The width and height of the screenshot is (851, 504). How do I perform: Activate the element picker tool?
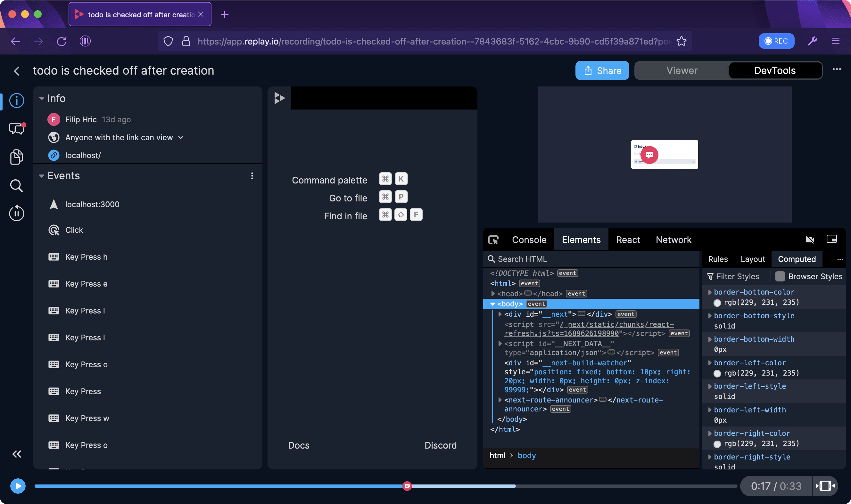(493, 240)
